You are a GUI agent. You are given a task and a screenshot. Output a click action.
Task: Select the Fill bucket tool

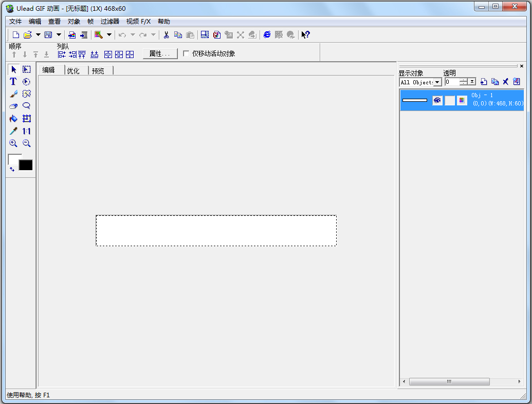13,119
